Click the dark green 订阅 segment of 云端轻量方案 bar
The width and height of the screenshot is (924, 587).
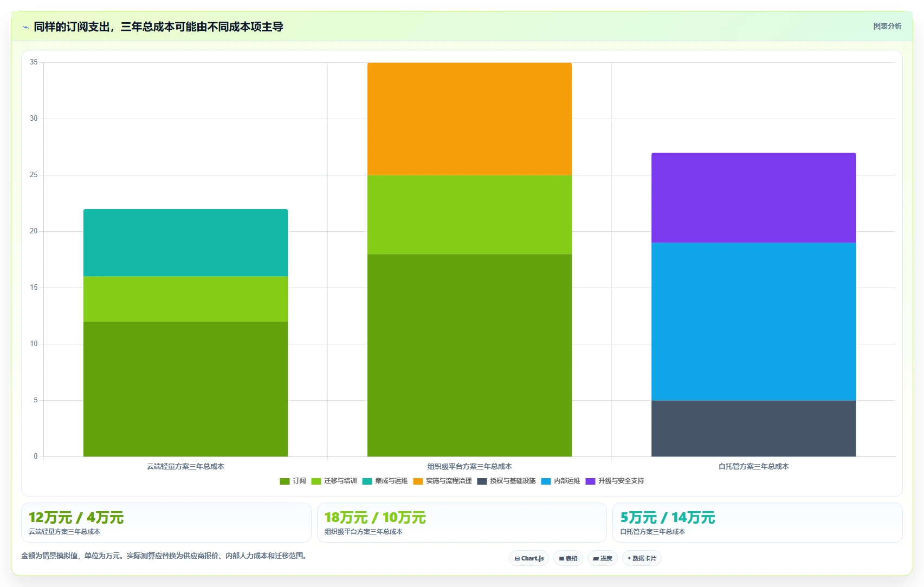point(185,389)
